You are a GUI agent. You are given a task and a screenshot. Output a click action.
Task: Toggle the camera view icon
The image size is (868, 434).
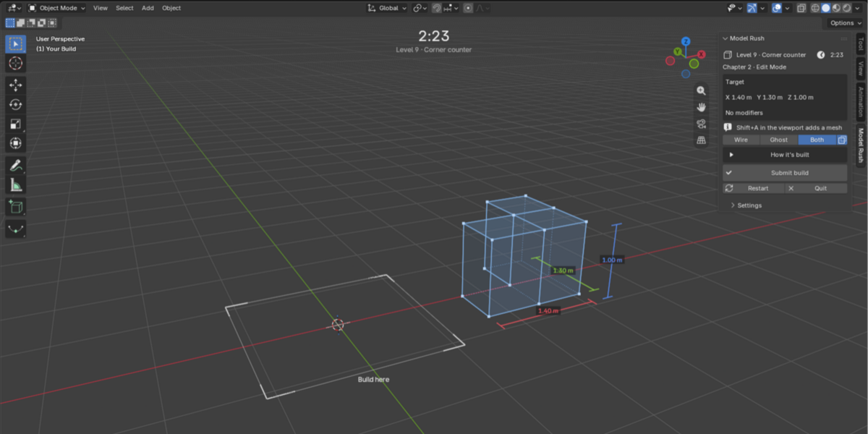[701, 124]
